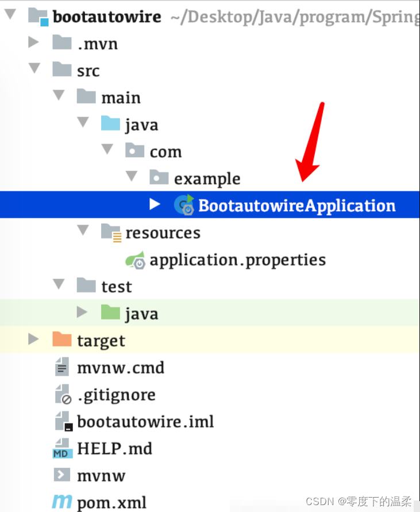The height and width of the screenshot is (512, 420).
Task: Click the MD markdown icon of HELP.md
Action: [x=62, y=449]
